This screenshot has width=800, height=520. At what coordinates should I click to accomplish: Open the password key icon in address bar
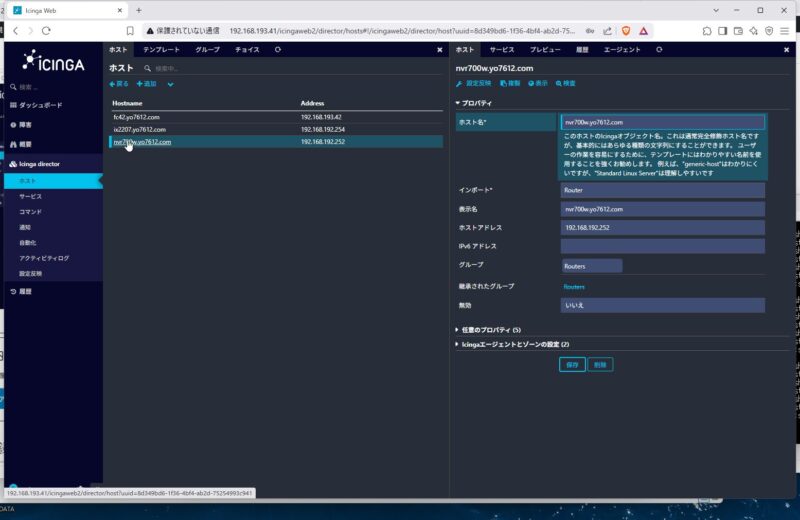[590, 31]
